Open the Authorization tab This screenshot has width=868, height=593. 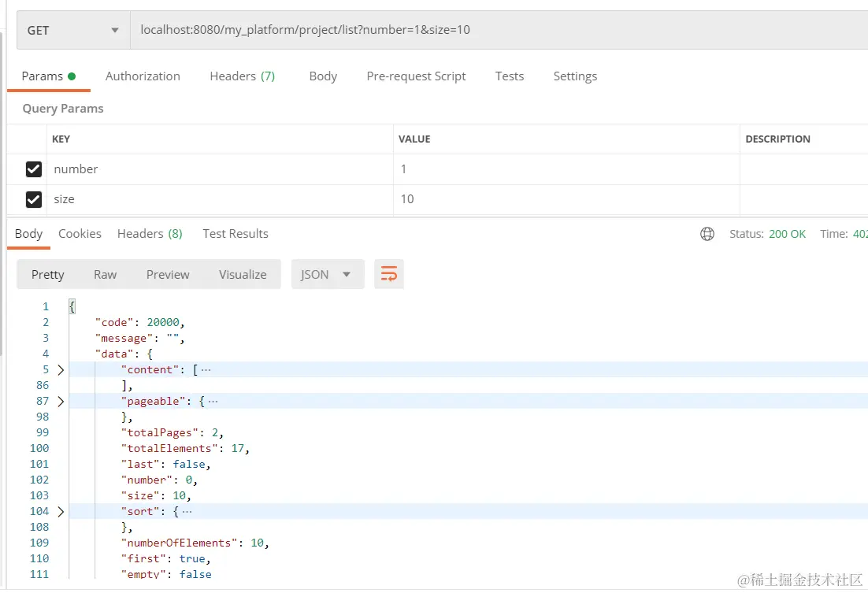pos(143,76)
